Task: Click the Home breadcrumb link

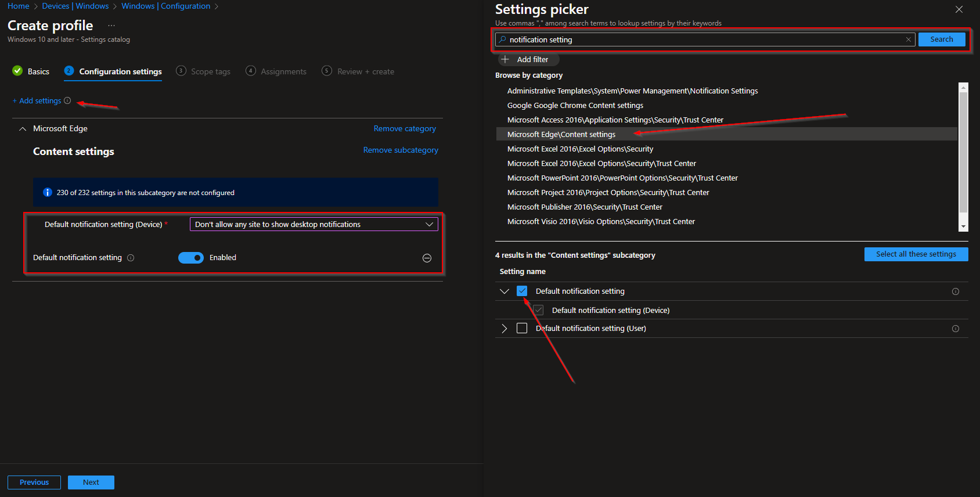Action: (18, 6)
